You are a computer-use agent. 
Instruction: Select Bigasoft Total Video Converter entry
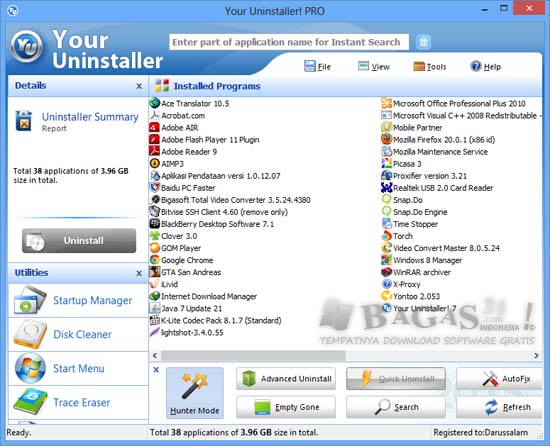tap(230, 200)
